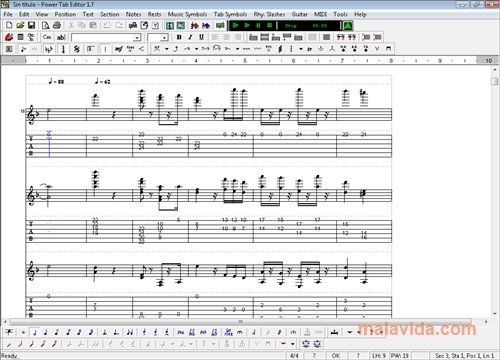Pause MIDI playback
Image resolution: width=500 pixels, height=360 pixels.
pyautogui.click(x=258, y=25)
